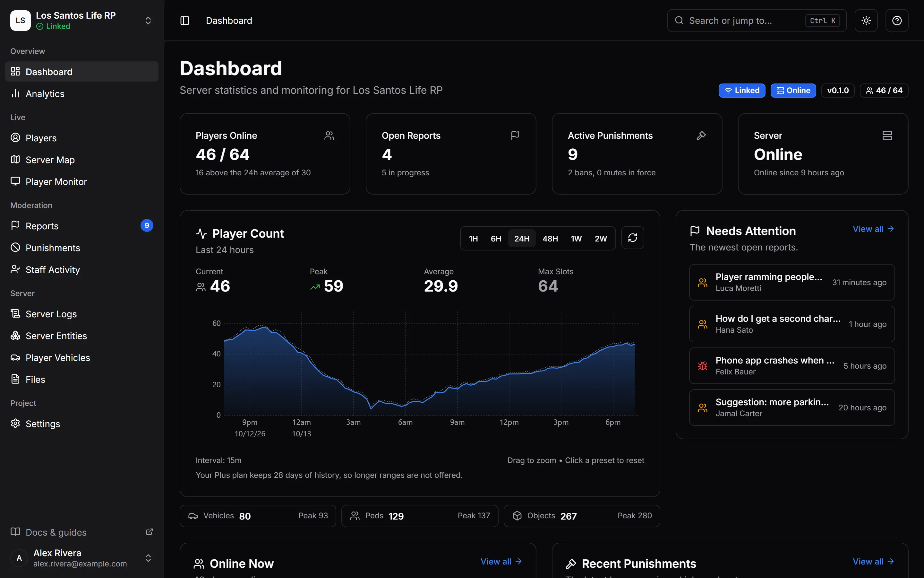The height and width of the screenshot is (578, 924).
Task: Select the 2W time range
Action: click(x=601, y=239)
